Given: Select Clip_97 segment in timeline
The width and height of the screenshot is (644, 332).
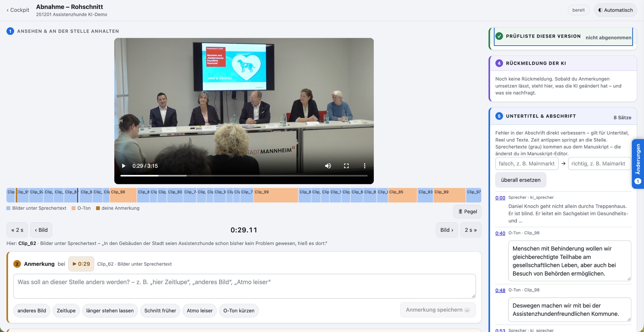Looking at the screenshot, I should coord(474,195).
